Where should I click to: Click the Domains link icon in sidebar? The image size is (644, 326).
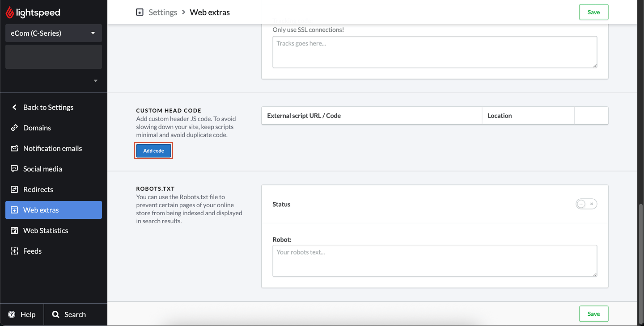[14, 128]
